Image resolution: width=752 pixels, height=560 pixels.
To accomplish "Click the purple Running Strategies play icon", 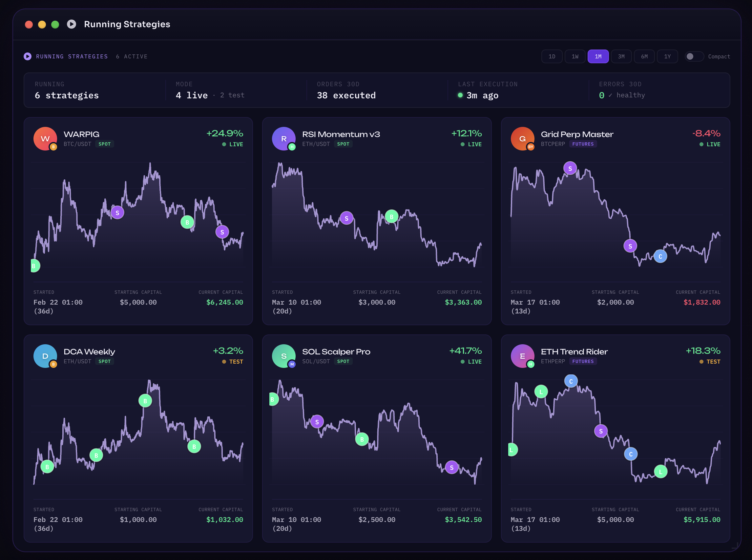I will (x=28, y=56).
